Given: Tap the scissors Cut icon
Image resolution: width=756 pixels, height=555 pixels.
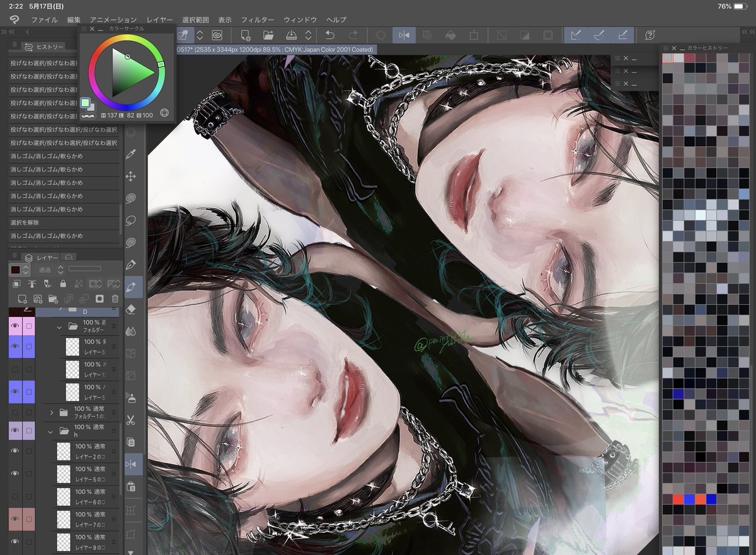Looking at the screenshot, I should coord(131,420).
